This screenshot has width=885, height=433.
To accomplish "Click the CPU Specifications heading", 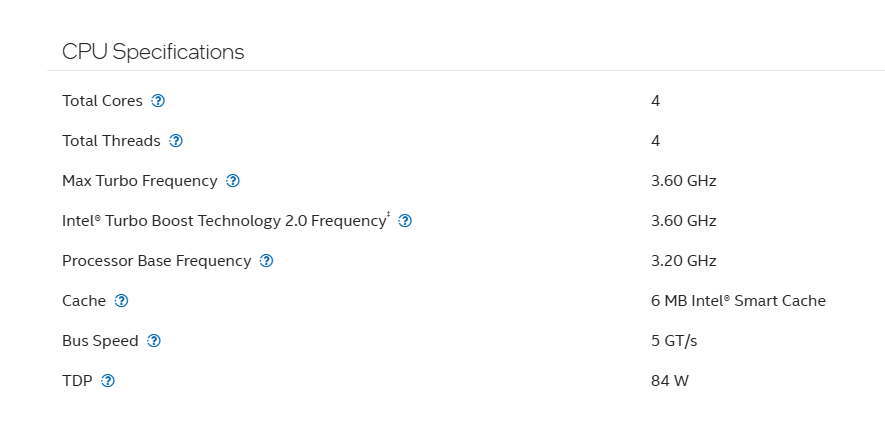I will (x=153, y=52).
